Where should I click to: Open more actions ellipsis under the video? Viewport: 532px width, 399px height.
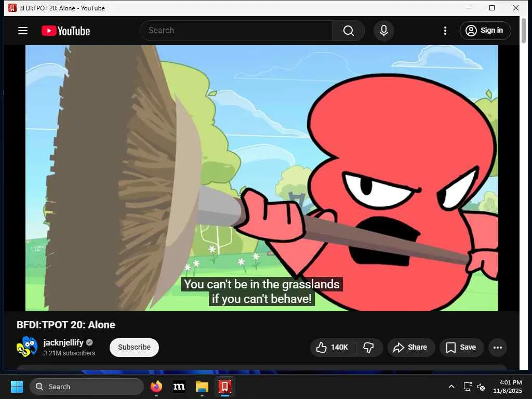[x=497, y=347]
